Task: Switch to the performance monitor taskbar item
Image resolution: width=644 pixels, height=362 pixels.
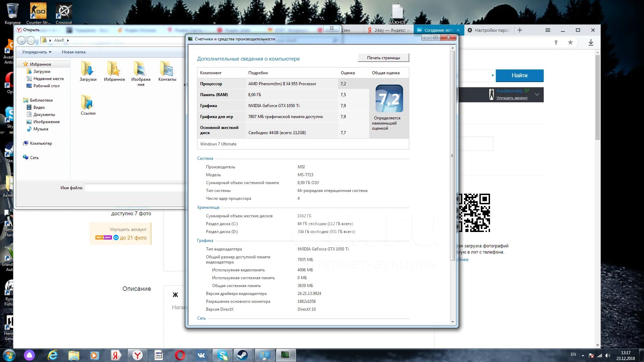Action: [285, 355]
